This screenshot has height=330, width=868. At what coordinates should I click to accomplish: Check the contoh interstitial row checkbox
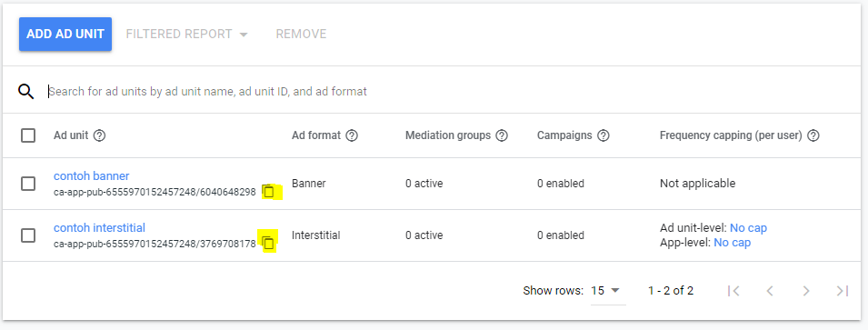click(x=28, y=235)
